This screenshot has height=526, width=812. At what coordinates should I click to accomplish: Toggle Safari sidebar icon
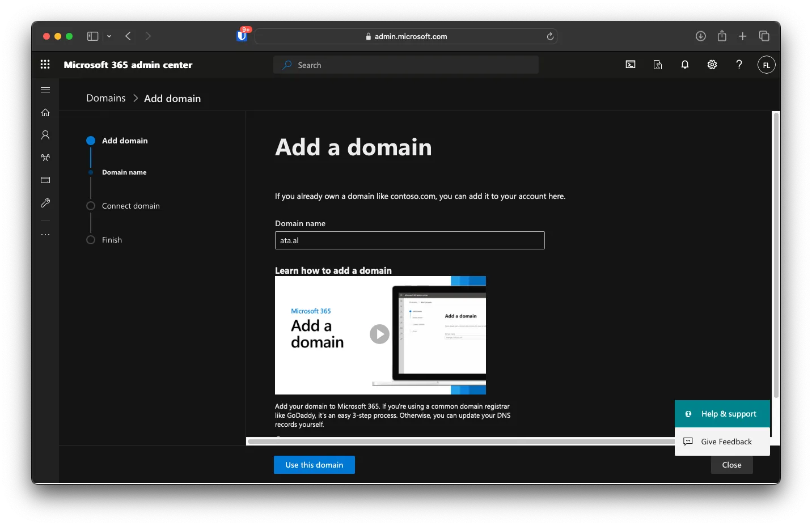(x=92, y=36)
